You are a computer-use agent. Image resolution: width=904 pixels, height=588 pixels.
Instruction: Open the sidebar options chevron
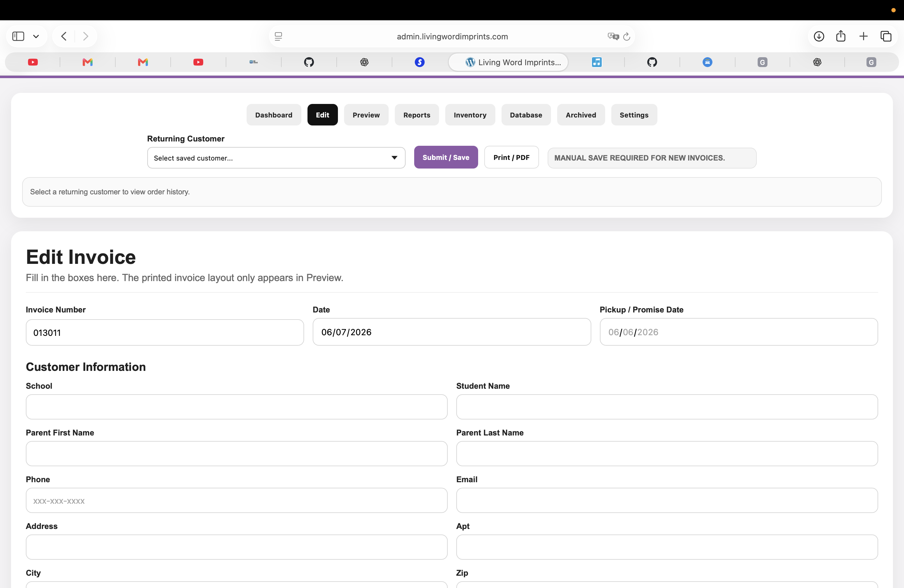coord(36,37)
